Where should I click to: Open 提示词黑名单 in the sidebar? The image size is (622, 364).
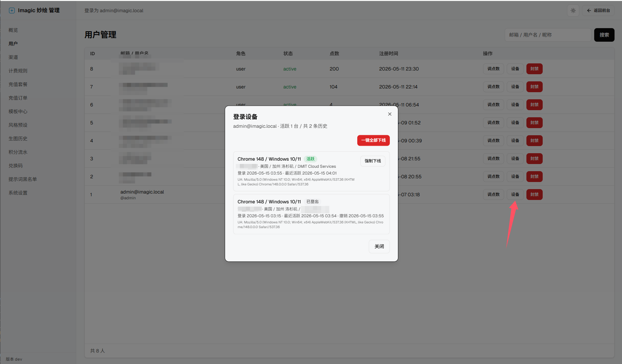tap(23, 179)
